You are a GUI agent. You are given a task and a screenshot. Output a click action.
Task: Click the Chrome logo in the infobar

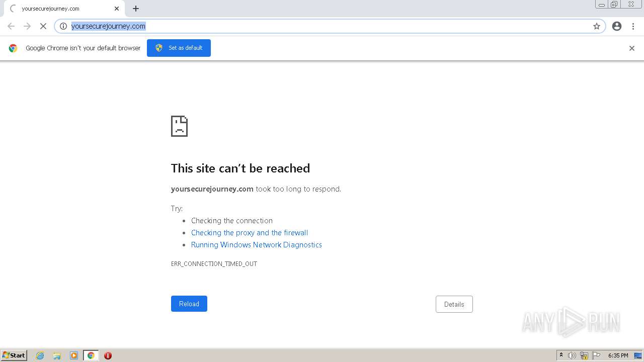[13, 48]
